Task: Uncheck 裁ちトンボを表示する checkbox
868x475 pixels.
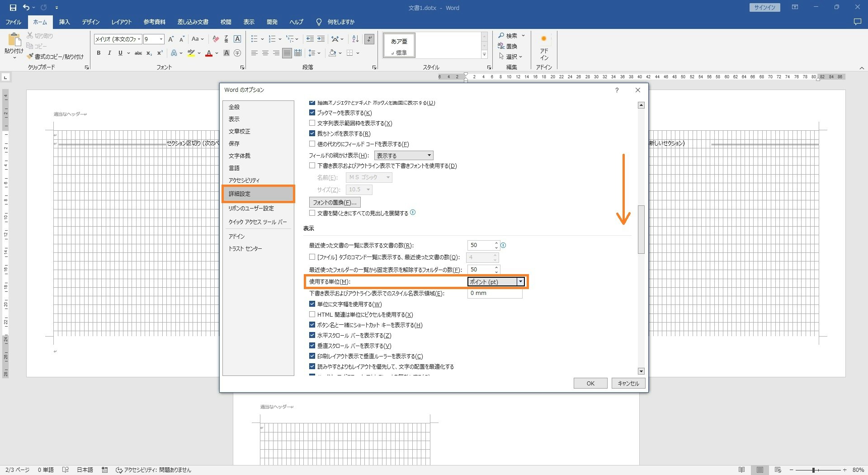Action: point(312,133)
